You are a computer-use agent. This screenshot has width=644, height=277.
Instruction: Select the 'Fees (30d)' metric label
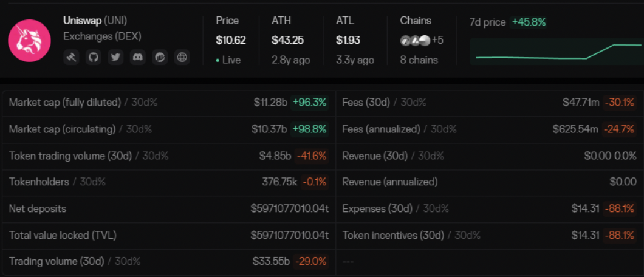(366, 103)
